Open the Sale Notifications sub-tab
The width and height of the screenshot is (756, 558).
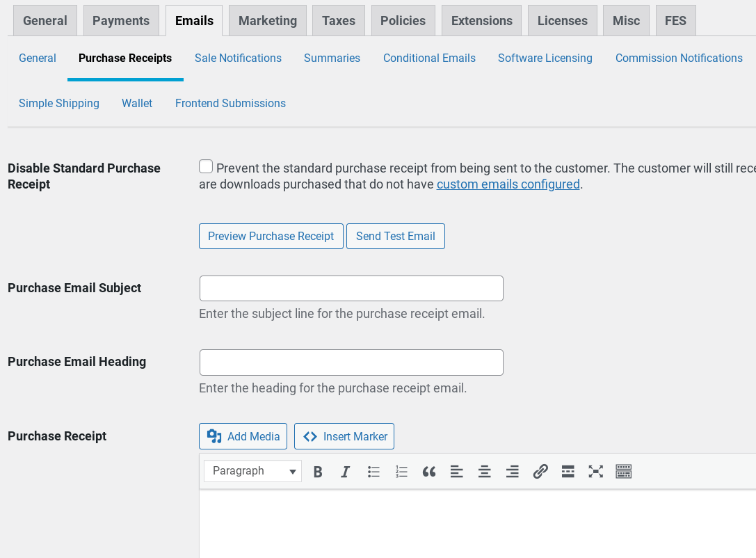pos(238,58)
